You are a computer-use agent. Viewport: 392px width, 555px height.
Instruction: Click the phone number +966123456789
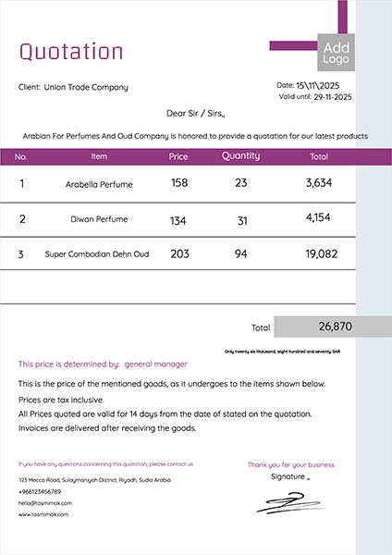[40, 492]
